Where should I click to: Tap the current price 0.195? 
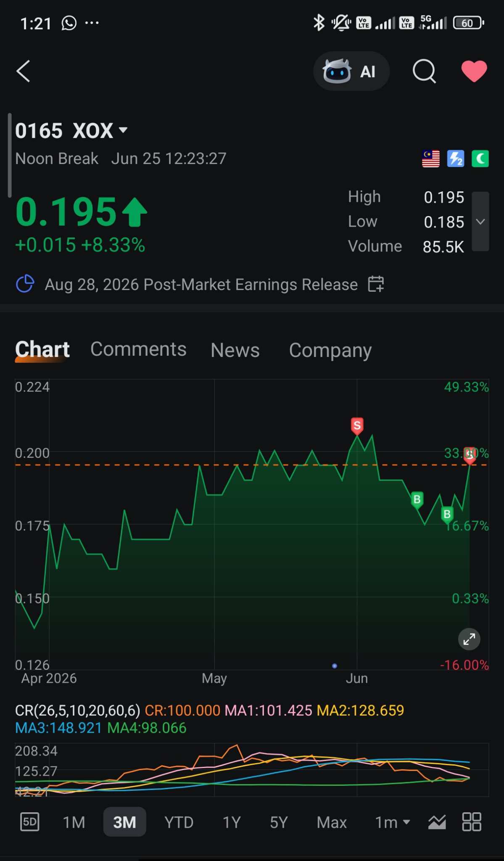coord(66,211)
